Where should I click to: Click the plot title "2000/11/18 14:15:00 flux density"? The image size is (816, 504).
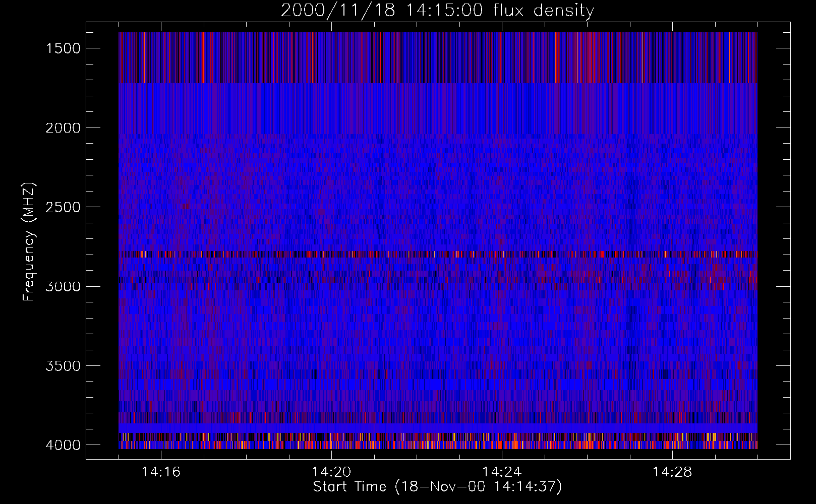437,11
